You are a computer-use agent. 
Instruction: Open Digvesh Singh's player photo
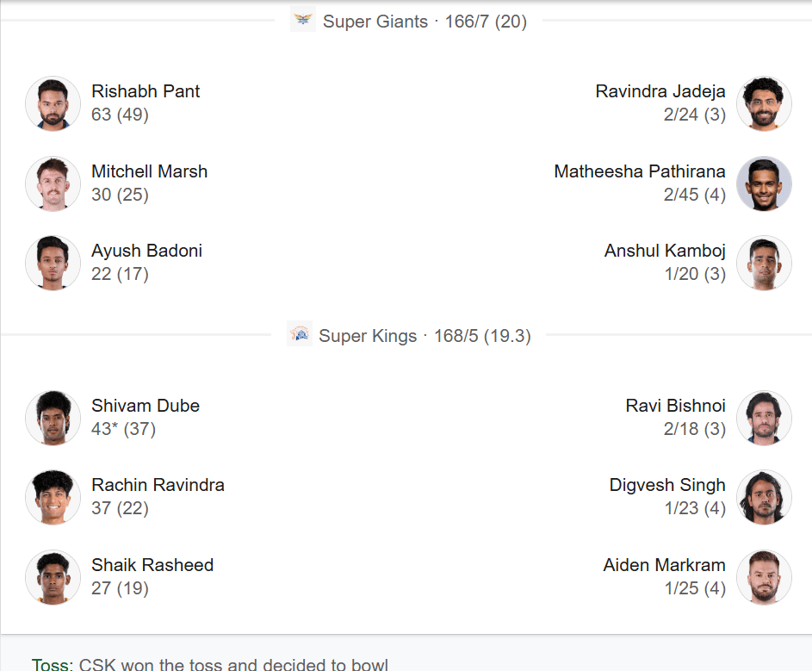click(x=764, y=497)
